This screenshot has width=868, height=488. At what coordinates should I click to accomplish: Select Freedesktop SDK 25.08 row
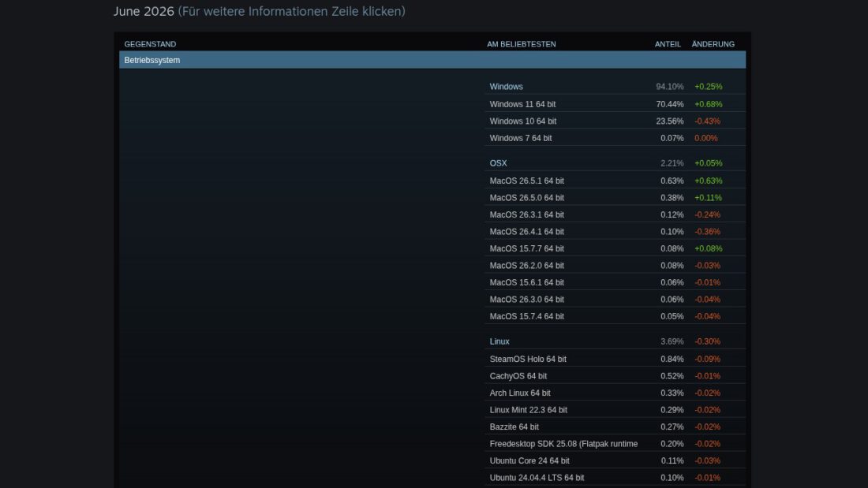(x=615, y=444)
